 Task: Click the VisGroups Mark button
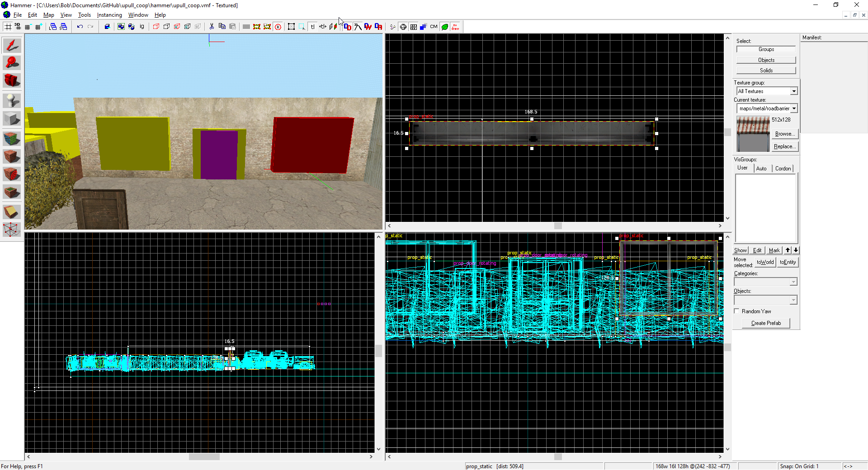click(774, 250)
